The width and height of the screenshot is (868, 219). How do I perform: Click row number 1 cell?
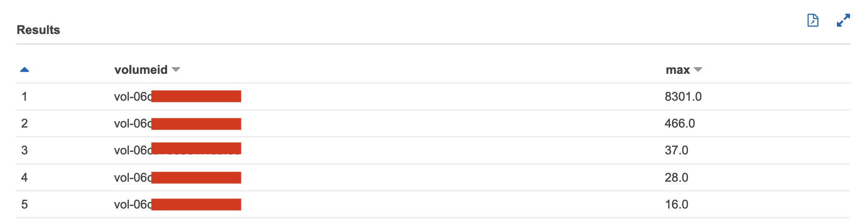click(x=24, y=96)
